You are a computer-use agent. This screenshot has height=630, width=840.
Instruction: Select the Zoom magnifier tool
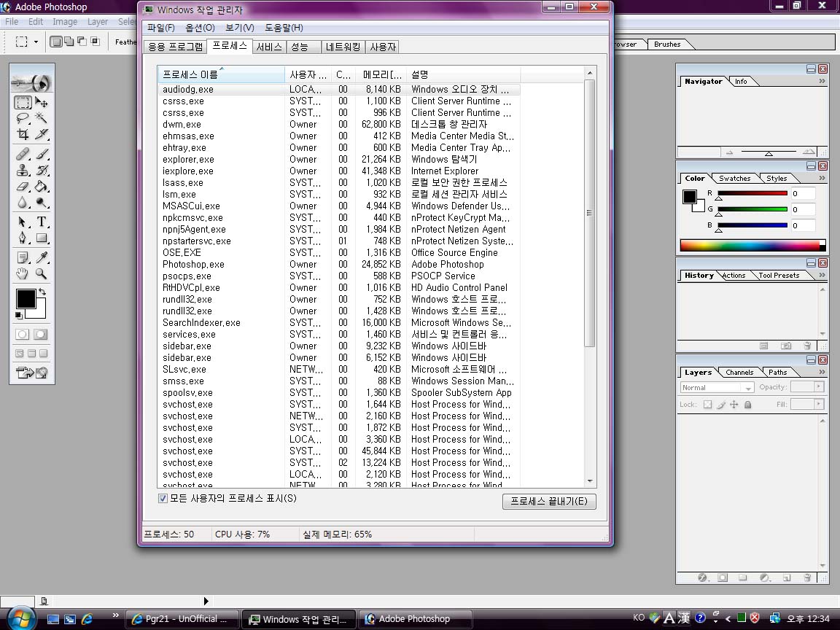point(42,273)
